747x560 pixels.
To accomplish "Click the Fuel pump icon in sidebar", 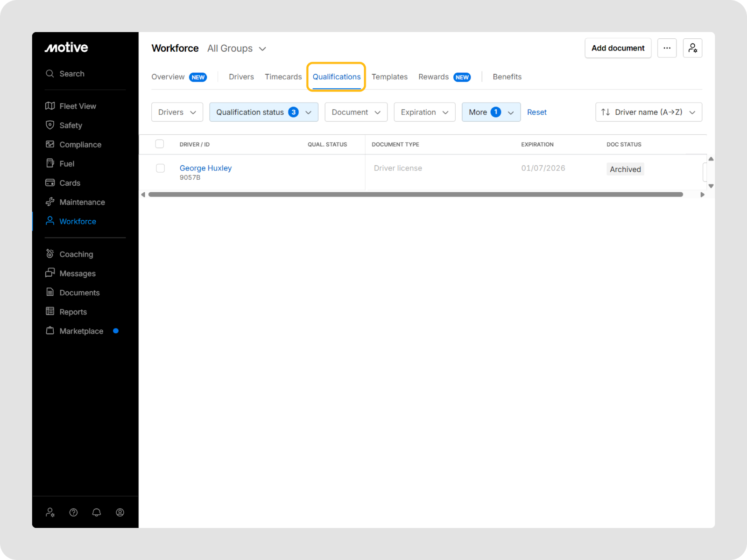I will pos(50,163).
